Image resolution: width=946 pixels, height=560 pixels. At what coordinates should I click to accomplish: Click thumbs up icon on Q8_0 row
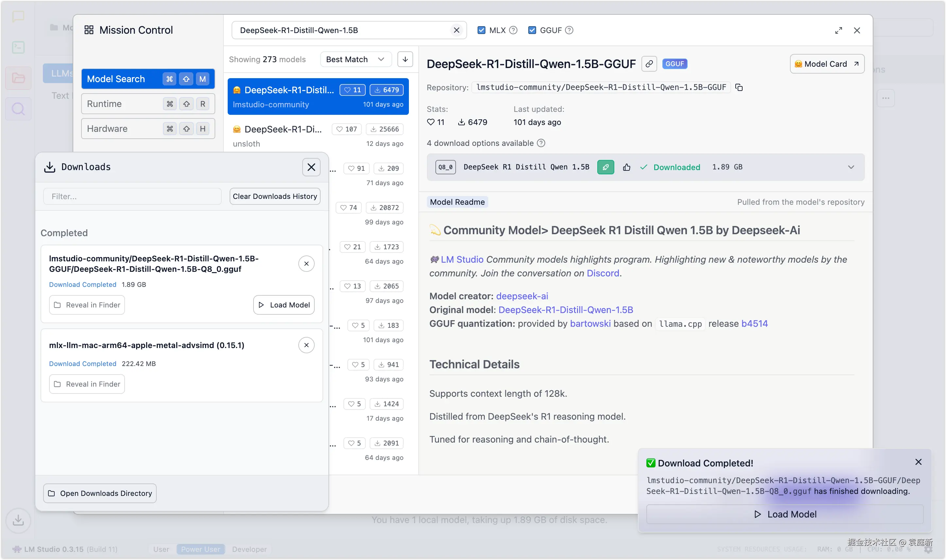click(x=626, y=167)
